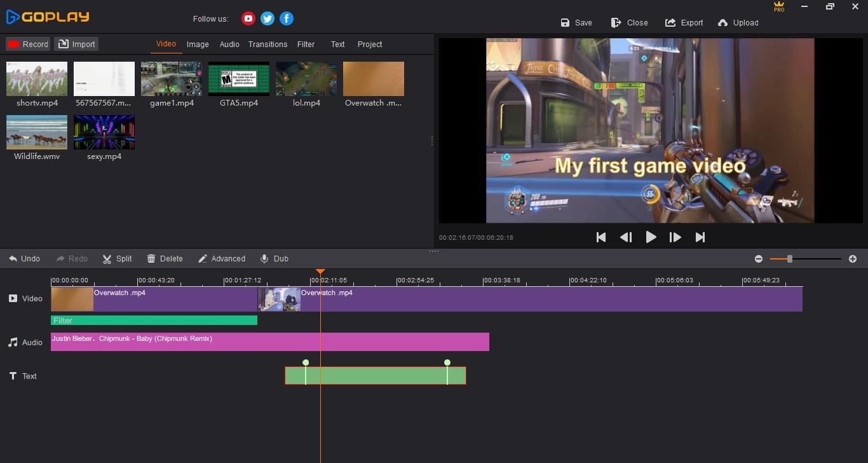The height and width of the screenshot is (463, 868).
Task: Select the game1.mp4 thumbnail
Action: [x=172, y=79]
